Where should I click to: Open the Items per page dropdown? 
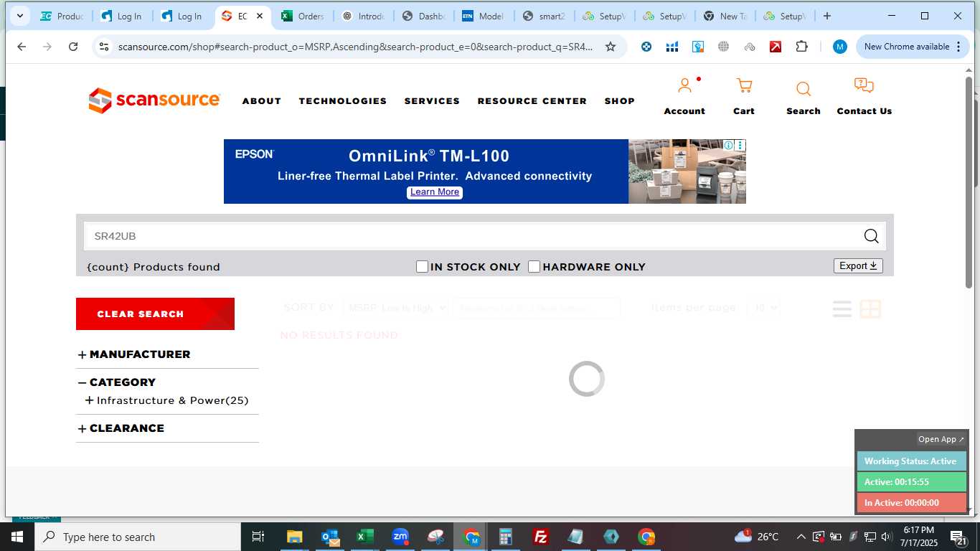click(x=763, y=308)
